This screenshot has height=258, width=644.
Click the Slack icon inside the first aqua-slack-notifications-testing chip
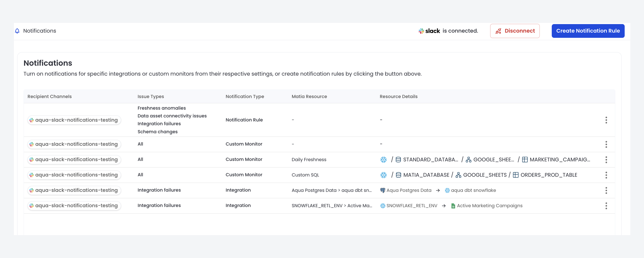pos(32,120)
